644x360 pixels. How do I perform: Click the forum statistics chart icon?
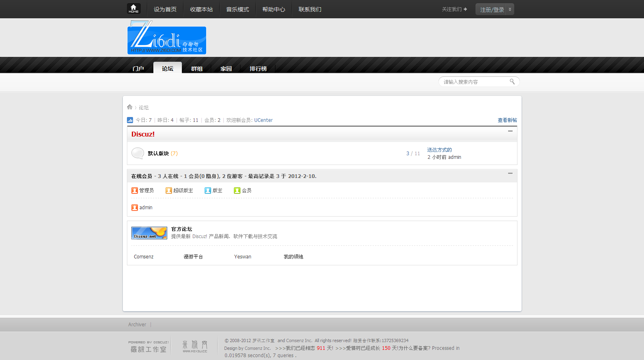130,120
